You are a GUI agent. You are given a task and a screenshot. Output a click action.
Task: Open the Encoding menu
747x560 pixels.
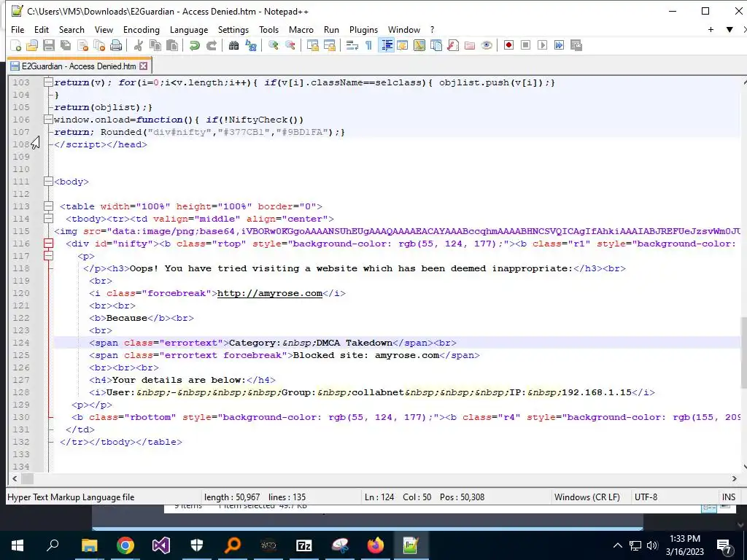[142, 29]
